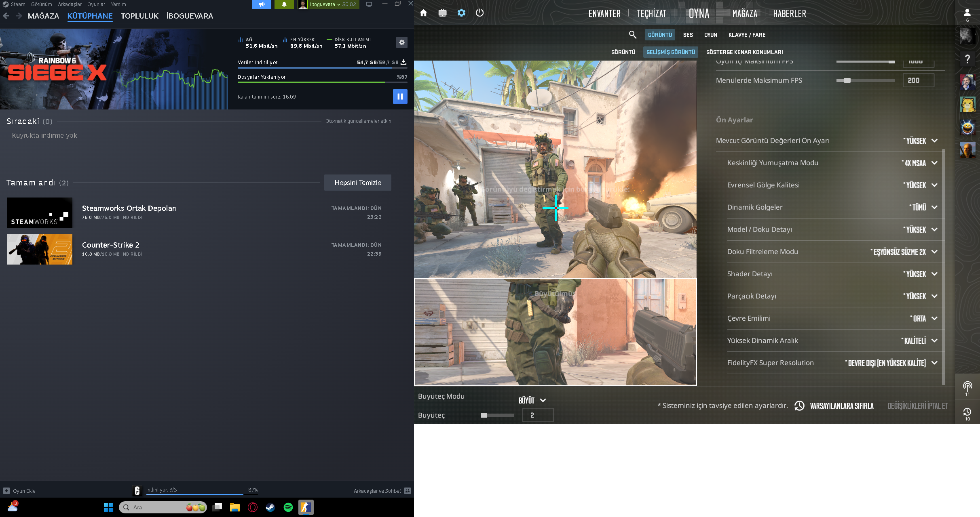Open Spotify from taskbar
Image resolution: width=980 pixels, height=517 pixels.
pyautogui.click(x=288, y=507)
